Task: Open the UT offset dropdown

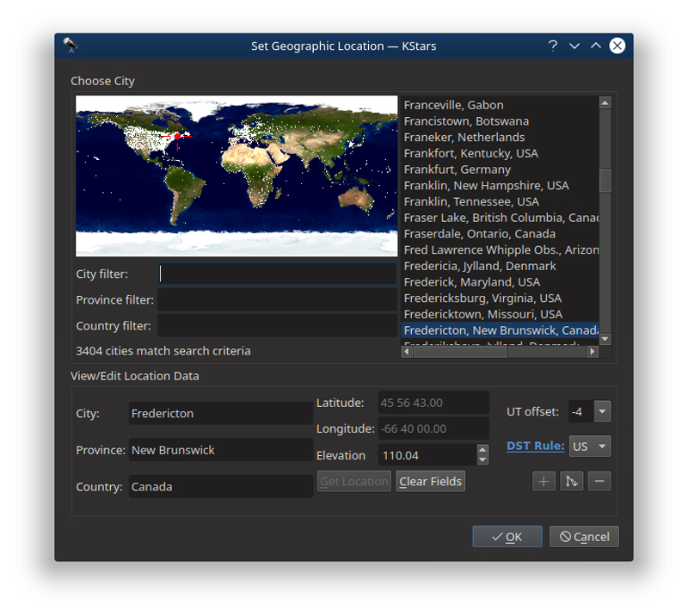Action: click(602, 411)
